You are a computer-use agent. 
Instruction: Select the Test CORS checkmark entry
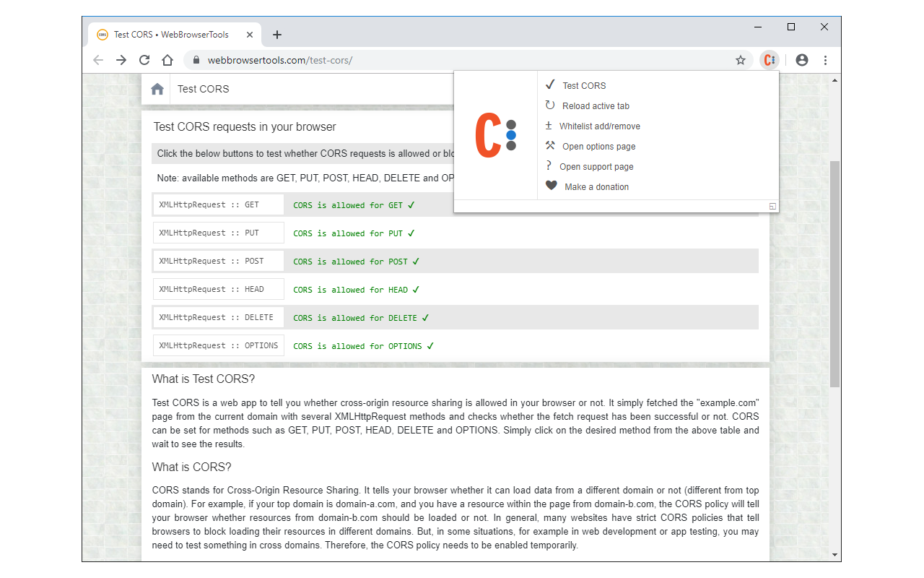click(583, 85)
